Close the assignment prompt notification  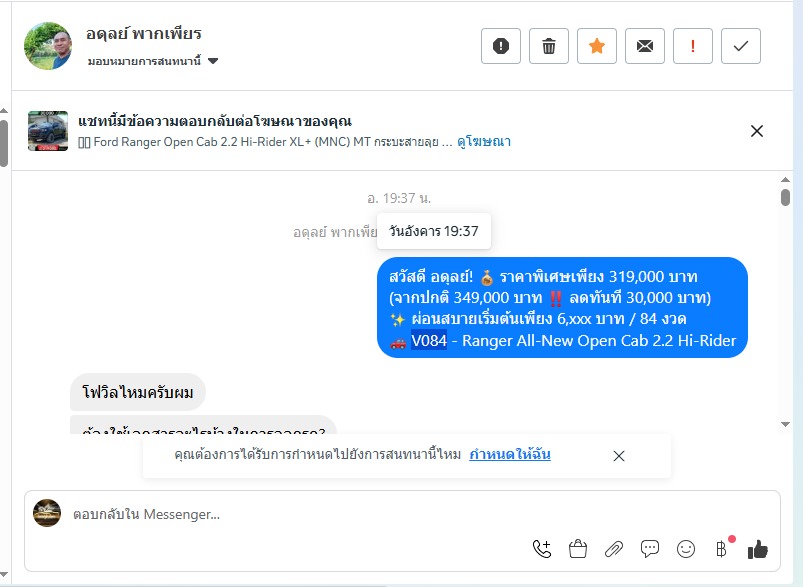point(619,456)
